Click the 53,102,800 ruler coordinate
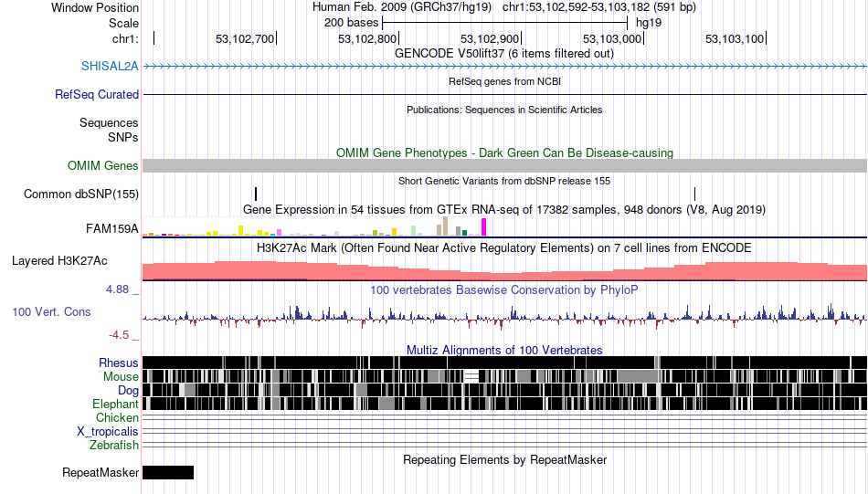The height and width of the screenshot is (494, 868). tap(367, 38)
